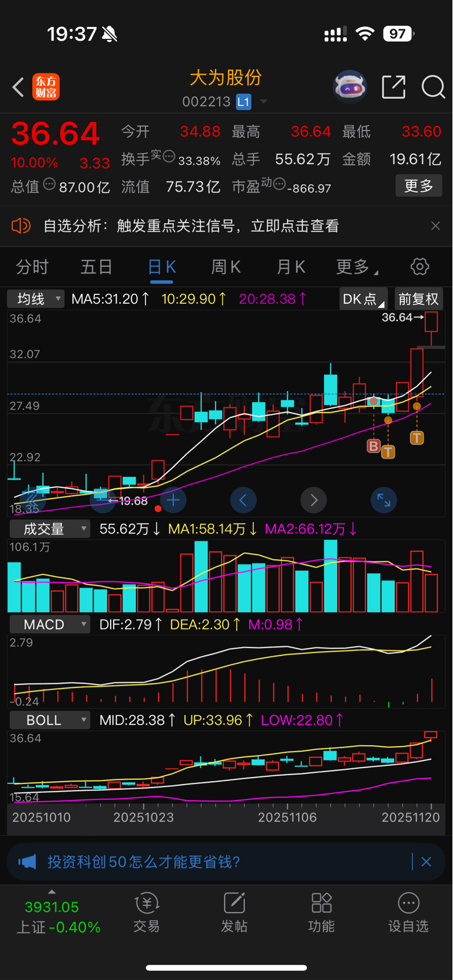Select the 日K tab
Image resolution: width=453 pixels, height=980 pixels.
(161, 267)
